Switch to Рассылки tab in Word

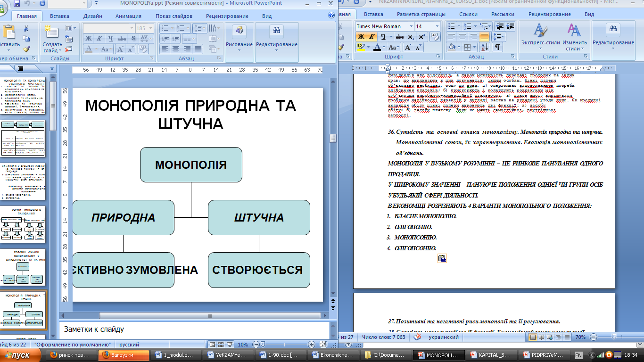(502, 14)
